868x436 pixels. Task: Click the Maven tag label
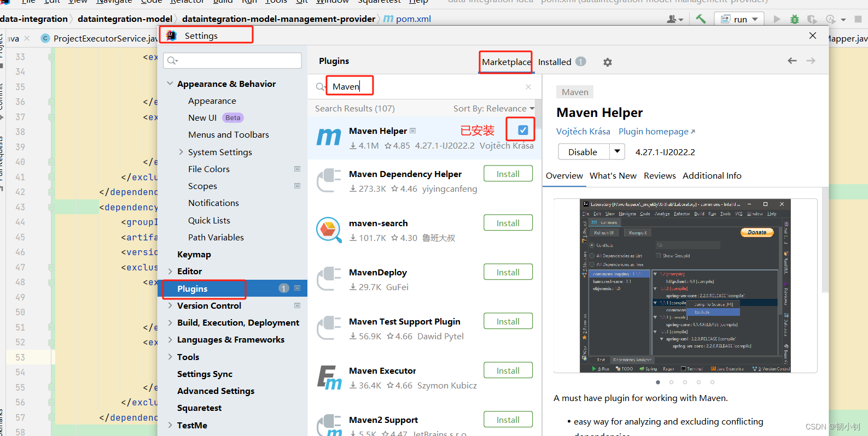575,92
